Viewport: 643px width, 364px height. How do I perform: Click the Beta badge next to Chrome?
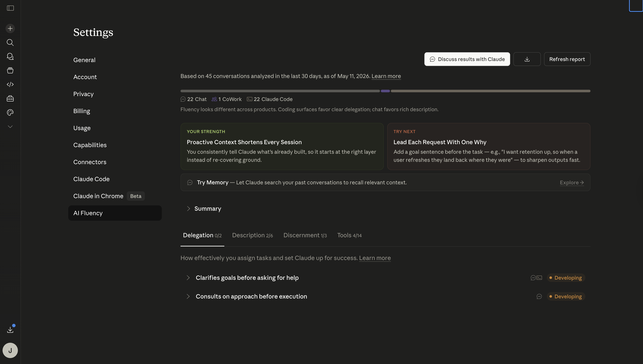[x=136, y=196]
